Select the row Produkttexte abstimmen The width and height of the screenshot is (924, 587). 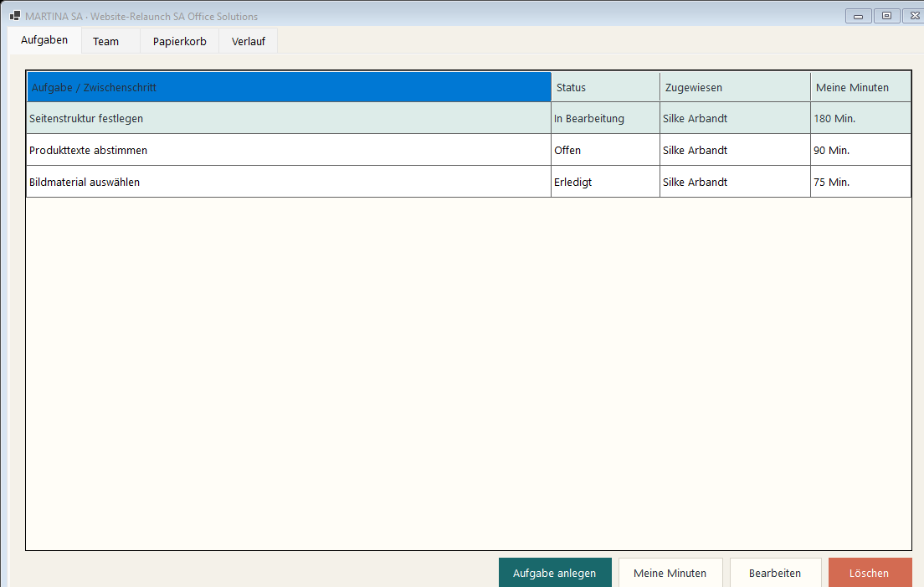coord(469,150)
